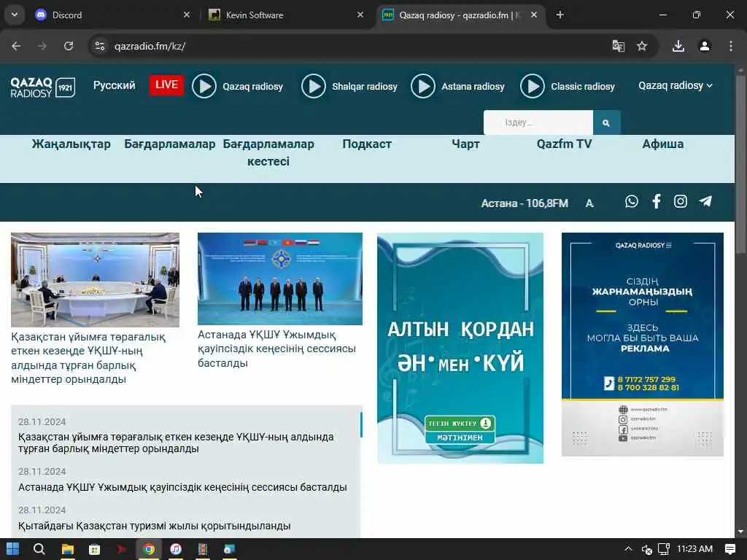Screen dimensions: 747x560
Task: Open the notifications center icon
Action: pyautogui.click(x=729, y=549)
